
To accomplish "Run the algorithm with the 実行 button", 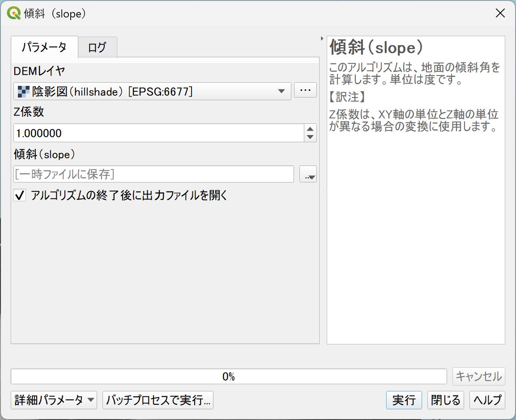I will point(404,400).
